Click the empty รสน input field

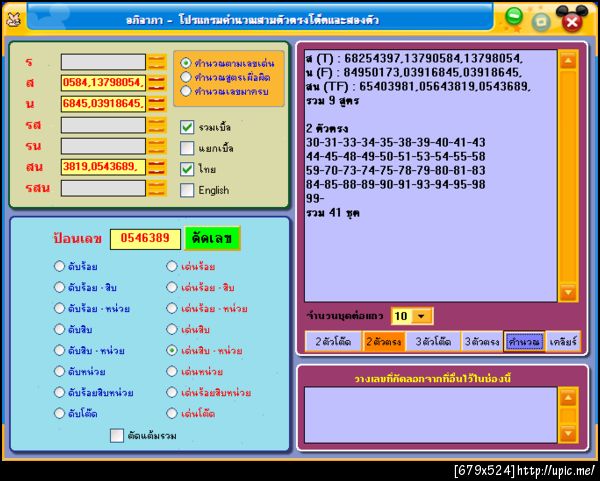pos(103,188)
